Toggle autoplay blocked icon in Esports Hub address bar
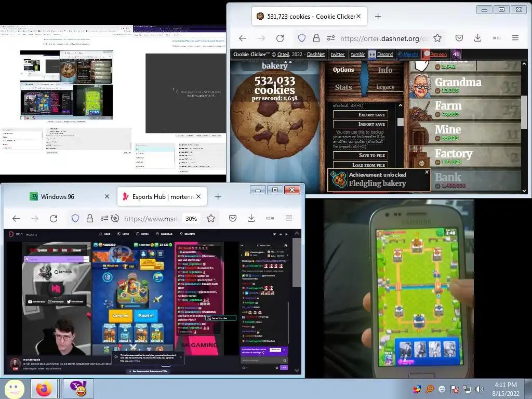This screenshot has width=532, height=399. pos(115,219)
